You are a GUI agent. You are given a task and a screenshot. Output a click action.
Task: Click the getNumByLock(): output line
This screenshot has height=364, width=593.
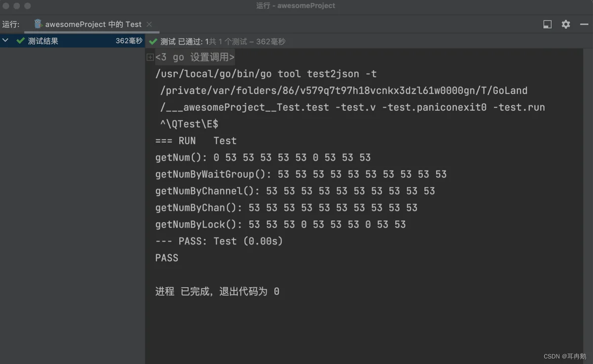(x=280, y=225)
